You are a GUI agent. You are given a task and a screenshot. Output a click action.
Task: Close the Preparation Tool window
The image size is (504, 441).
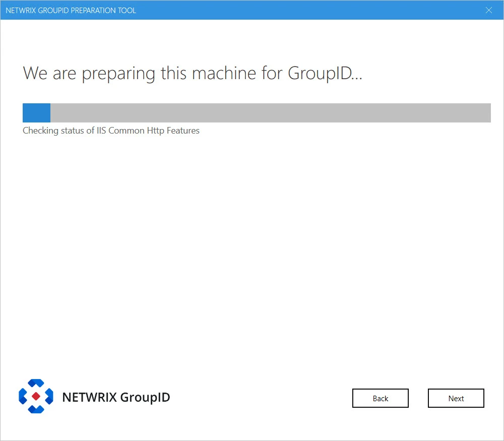pyautogui.click(x=488, y=10)
